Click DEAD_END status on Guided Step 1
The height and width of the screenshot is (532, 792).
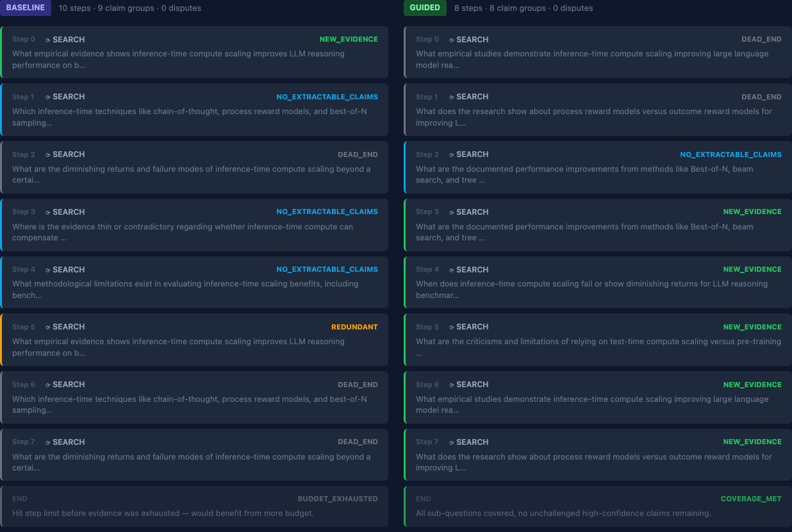click(x=761, y=97)
